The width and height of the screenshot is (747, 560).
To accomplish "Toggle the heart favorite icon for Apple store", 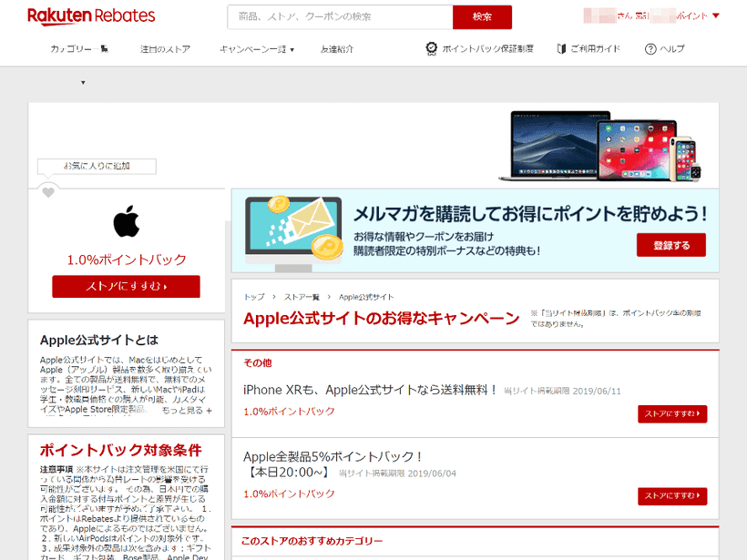I will [47, 191].
